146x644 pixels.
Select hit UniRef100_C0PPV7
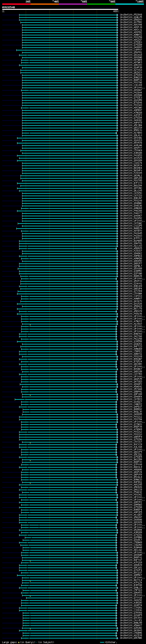click(x=131, y=50)
